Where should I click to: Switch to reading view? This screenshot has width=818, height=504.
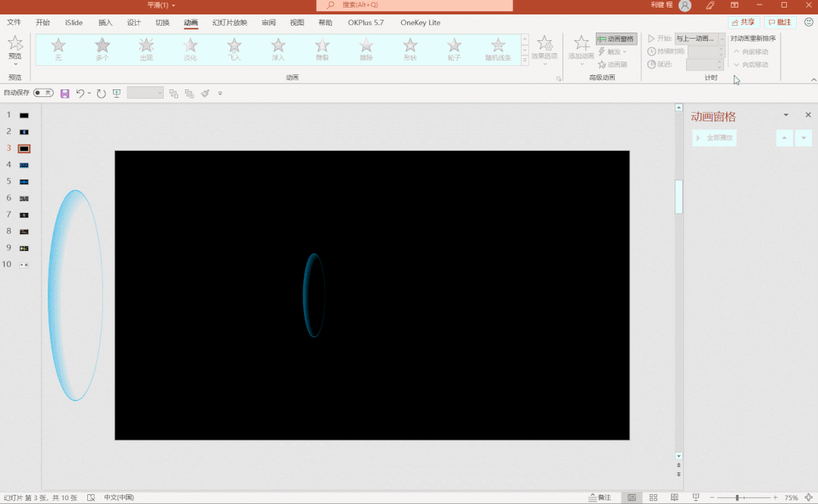pos(675,498)
